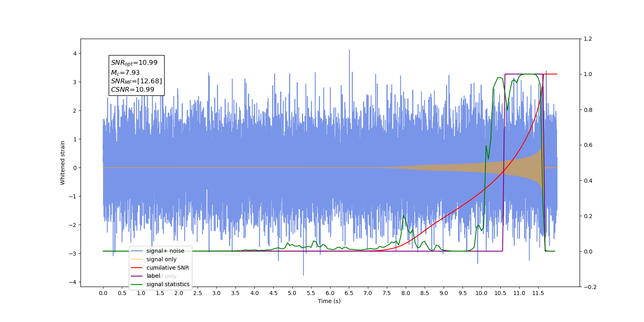Viewport: 644px width, 322px height.
Task: Click the CSNR=10.99 annotation text
Action: coord(132,90)
